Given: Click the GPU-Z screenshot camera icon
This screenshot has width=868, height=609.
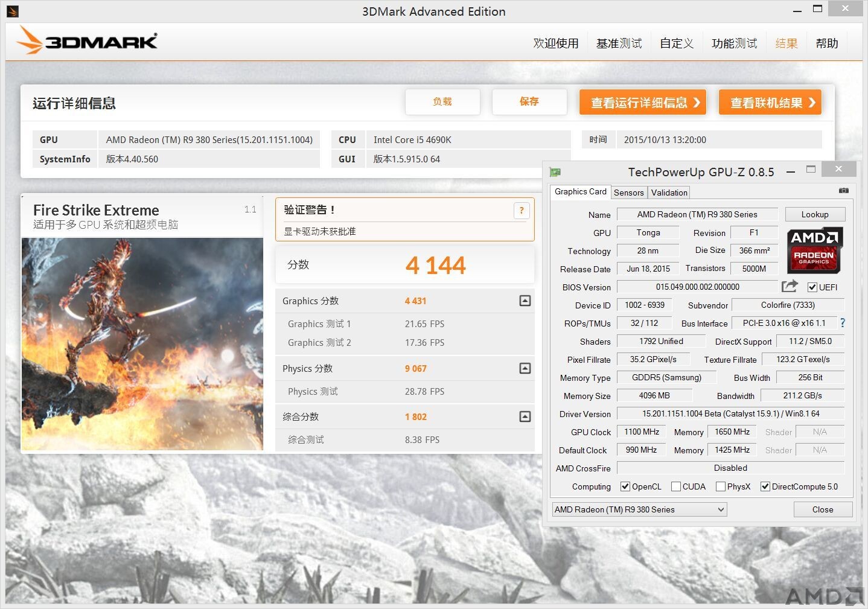Looking at the screenshot, I should pyautogui.click(x=843, y=191).
